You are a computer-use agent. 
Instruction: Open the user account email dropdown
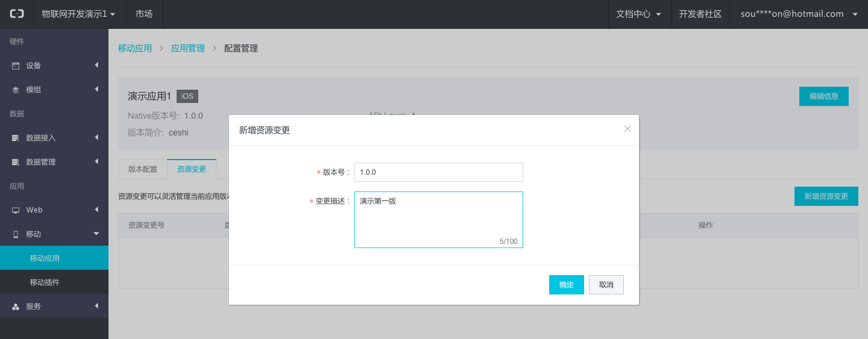tap(799, 14)
